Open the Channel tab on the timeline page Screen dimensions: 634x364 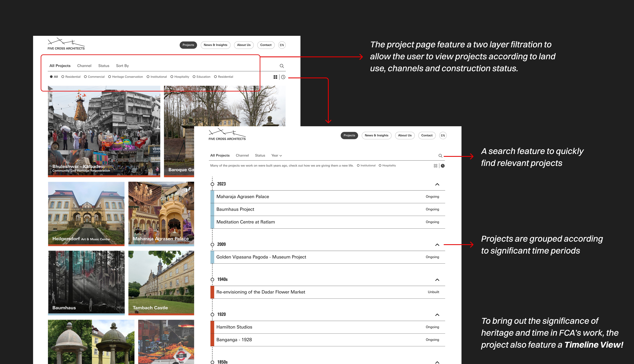242,155
